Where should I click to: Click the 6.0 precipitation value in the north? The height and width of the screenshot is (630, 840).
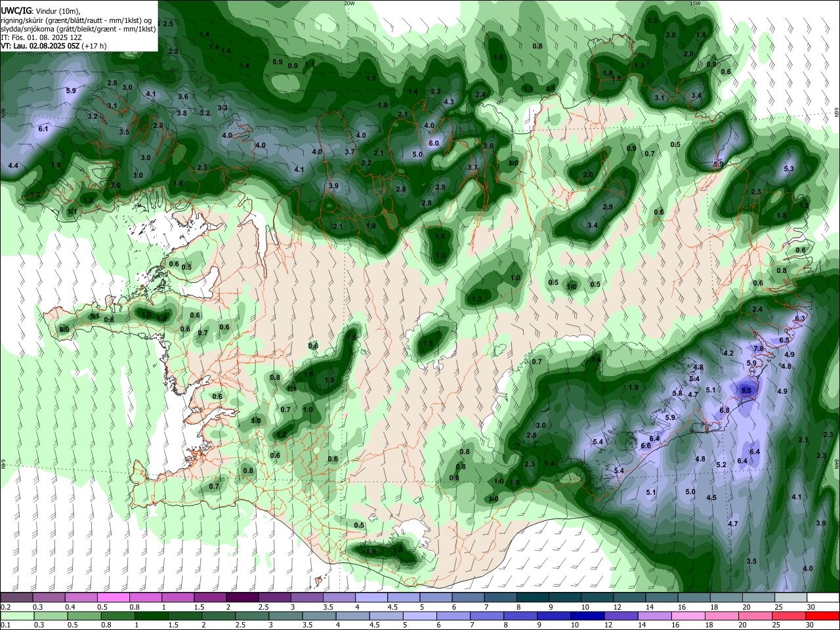(x=434, y=143)
